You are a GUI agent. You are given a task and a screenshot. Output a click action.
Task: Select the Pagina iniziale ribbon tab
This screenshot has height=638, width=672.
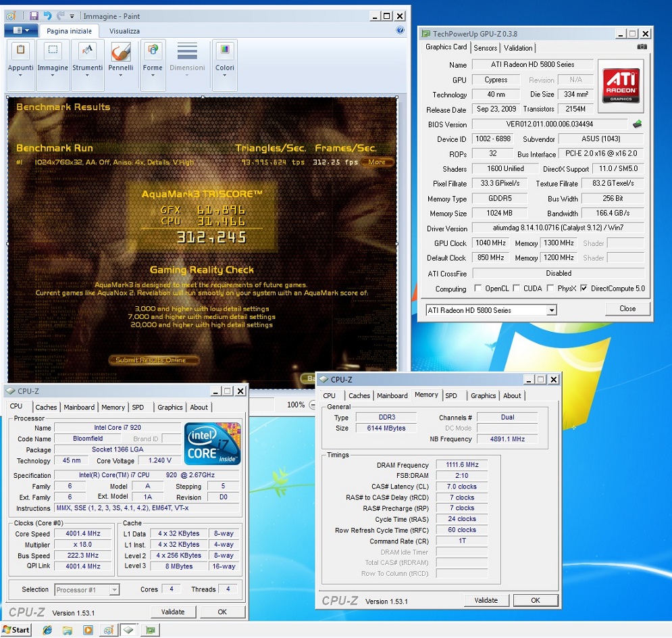(x=69, y=31)
